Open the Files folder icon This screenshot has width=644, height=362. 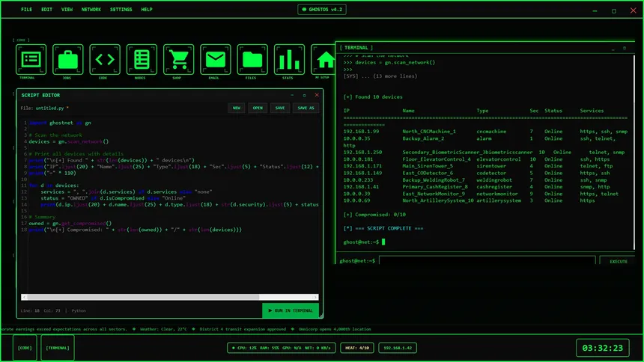pos(252,60)
